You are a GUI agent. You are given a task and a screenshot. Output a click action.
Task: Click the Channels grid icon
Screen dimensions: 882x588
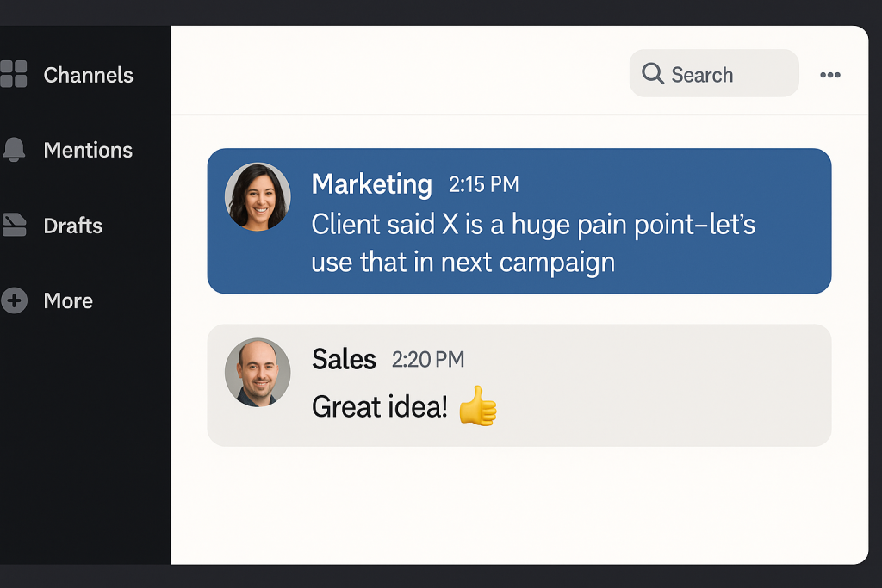coord(13,75)
